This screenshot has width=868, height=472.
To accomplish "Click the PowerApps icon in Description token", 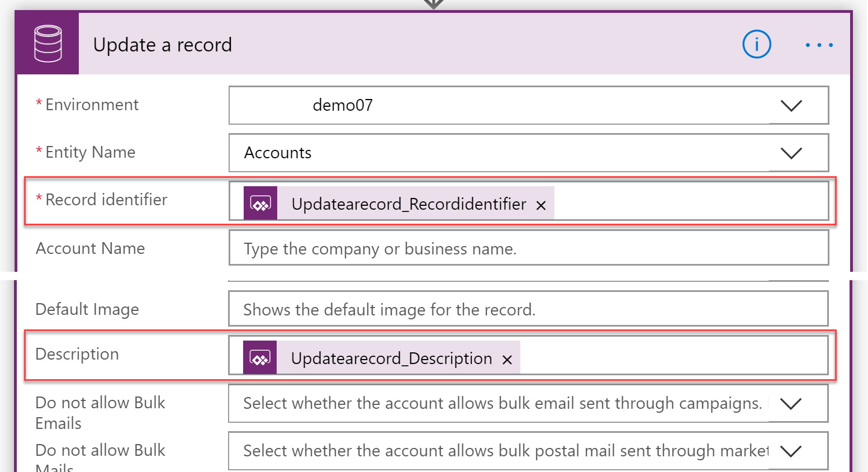I will (x=260, y=357).
